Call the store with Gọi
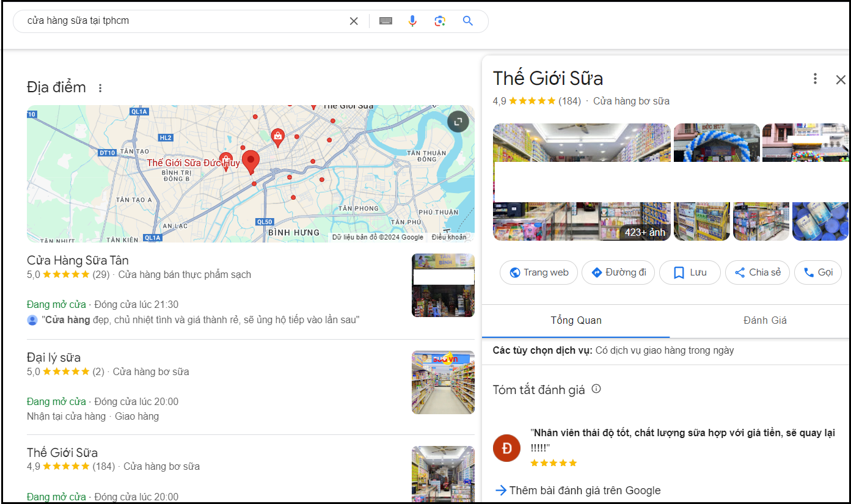851x504 pixels. click(818, 272)
